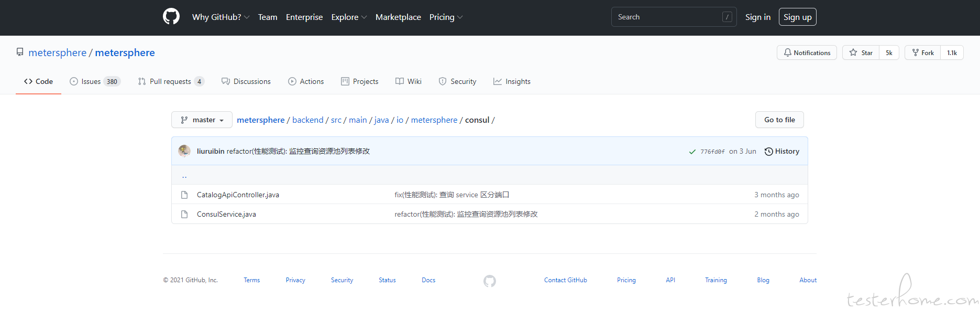Switch to the Security tab
980x320 pixels.
point(457,81)
